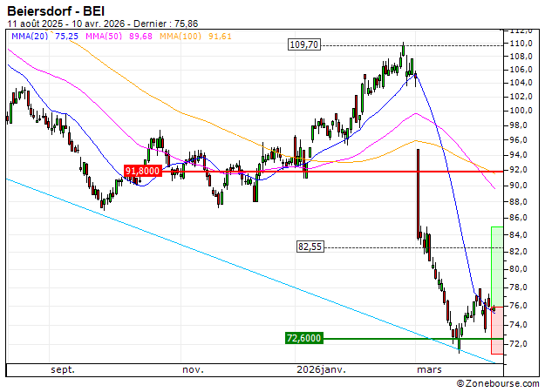The width and height of the screenshot is (545, 392).
Task: Click the 2026janv. time axis label
Action: tap(317, 369)
